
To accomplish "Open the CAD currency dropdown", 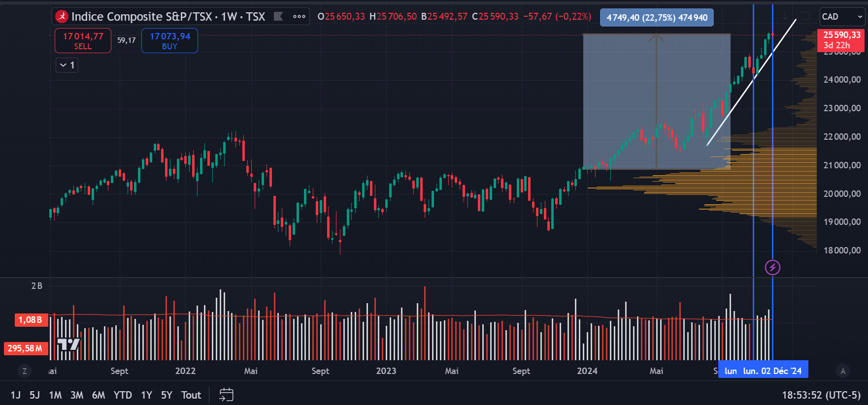I will click(842, 17).
